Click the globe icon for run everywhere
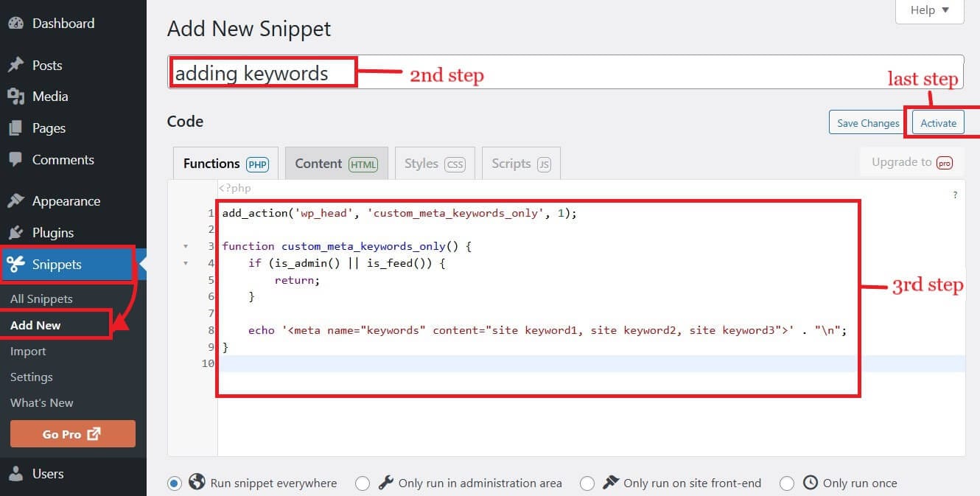 (197, 483)
